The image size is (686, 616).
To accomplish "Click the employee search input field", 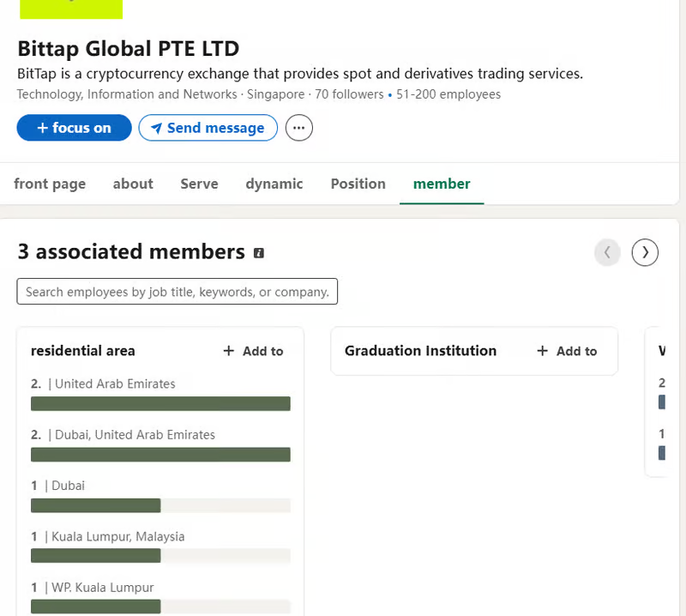I will 177,292.
